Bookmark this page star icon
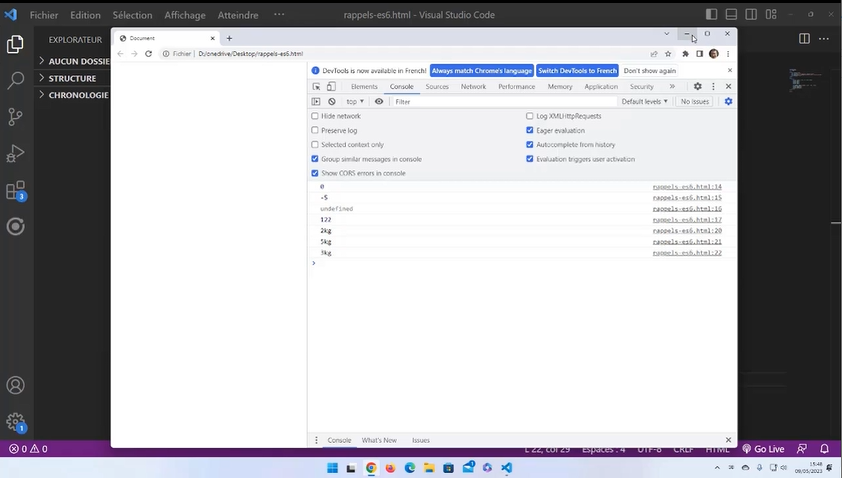This screenshot has width=842, height=478. point(668,54)
